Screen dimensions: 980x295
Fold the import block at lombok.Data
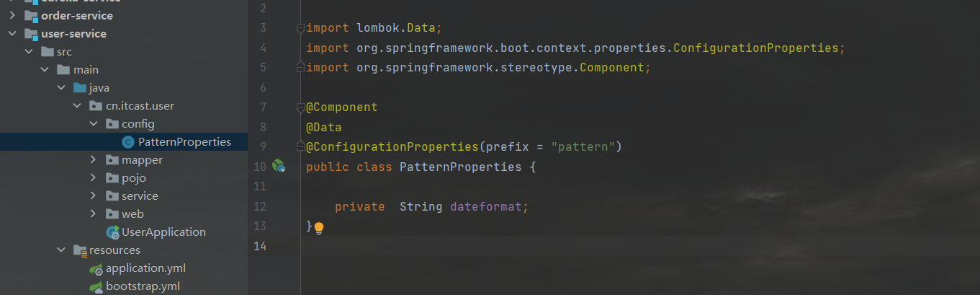point(300,28)
